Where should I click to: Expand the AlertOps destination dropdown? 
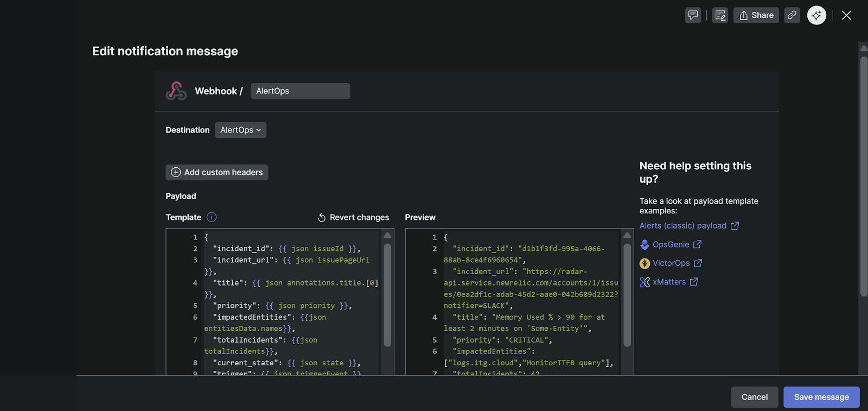point(240,130)
